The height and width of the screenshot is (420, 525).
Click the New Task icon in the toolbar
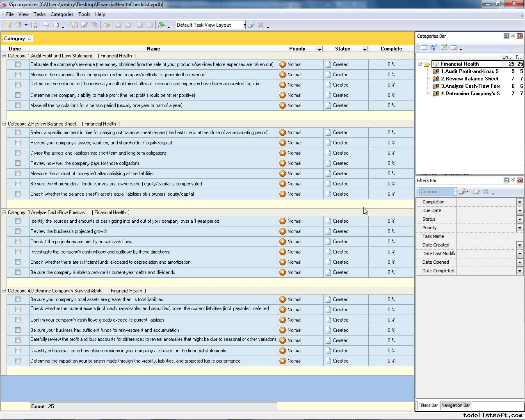[74, 25]
